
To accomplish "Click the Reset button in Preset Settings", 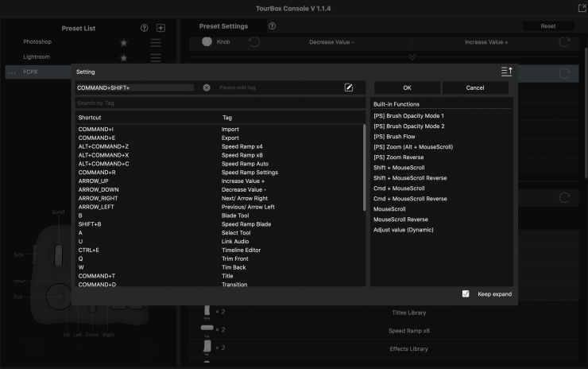I will coord(547,26).
